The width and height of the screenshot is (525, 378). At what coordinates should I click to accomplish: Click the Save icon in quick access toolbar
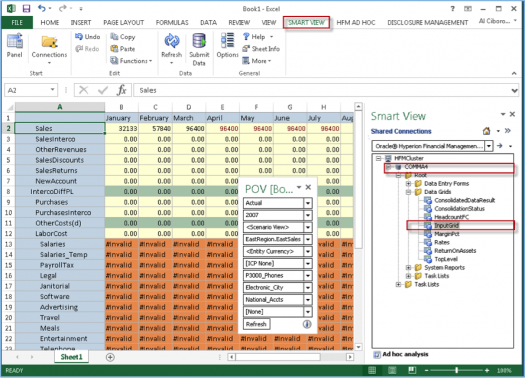click(26, 8)
